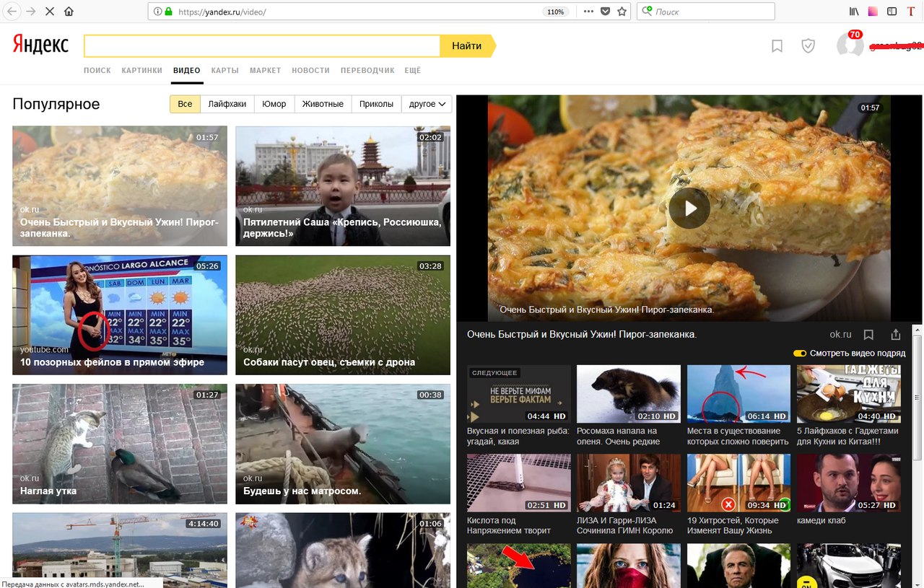The height and width of the screenshot is (588, 924).
Task: Open the 'КАРТЫ' service tab
Action: pos(225,71)
